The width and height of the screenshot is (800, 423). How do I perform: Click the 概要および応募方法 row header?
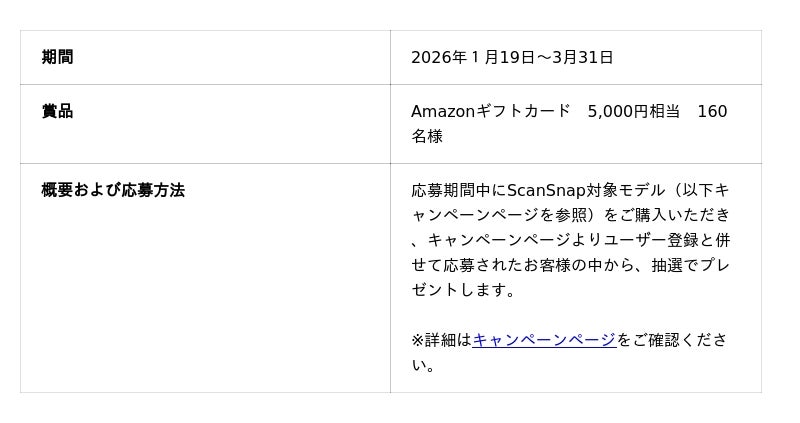(x=113, y=190)
